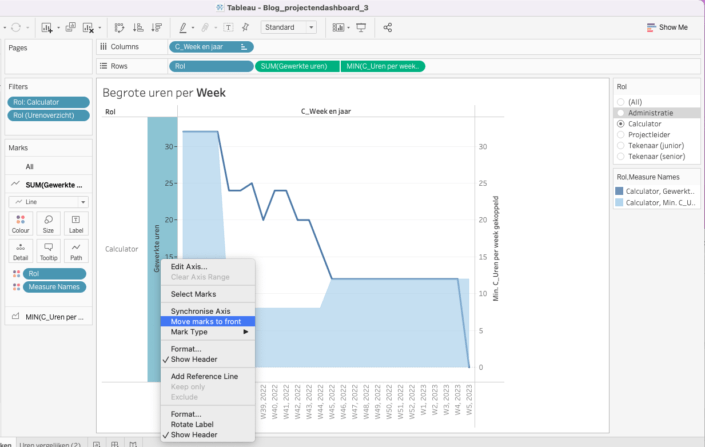
Task: Click the Rol: Calculator filter pill
Action: 39,102
